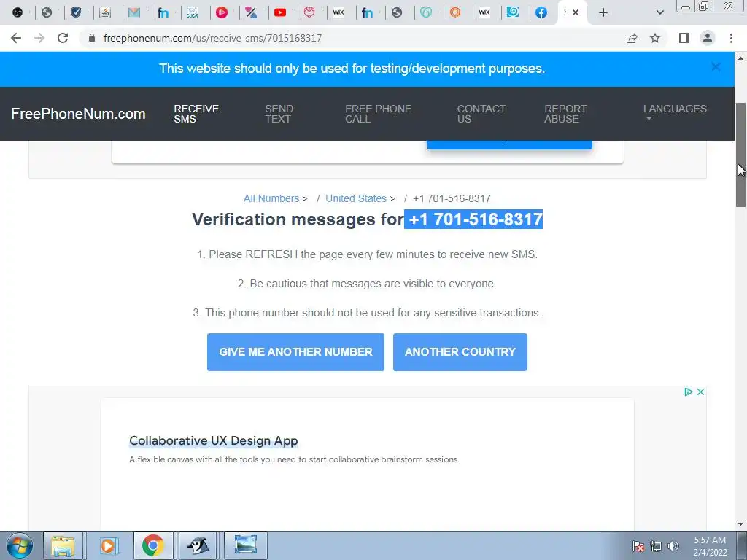The height and width of the screenshot is (560, 747).
Task: Open the Report Abuse menu item
Action: [565, 114]
